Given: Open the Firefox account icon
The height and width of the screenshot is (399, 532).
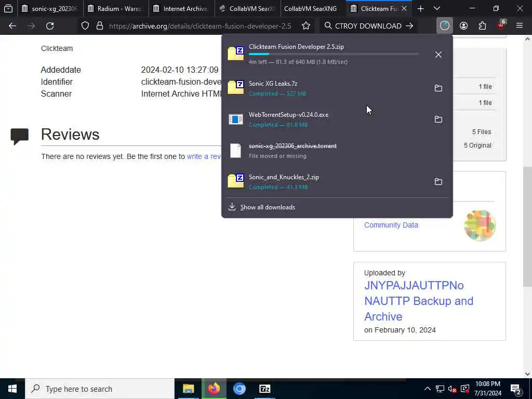Looking at the screenshot, I should [463, 26].
